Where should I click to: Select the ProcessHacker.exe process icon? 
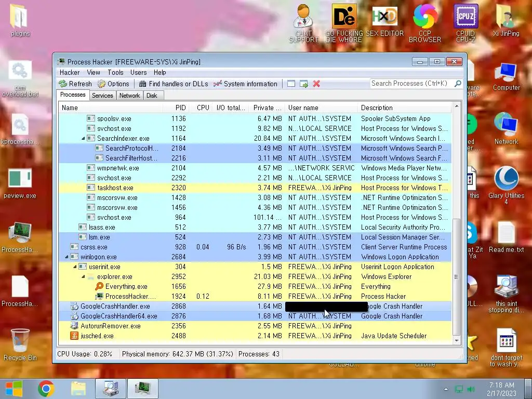[x=99, y=296]
